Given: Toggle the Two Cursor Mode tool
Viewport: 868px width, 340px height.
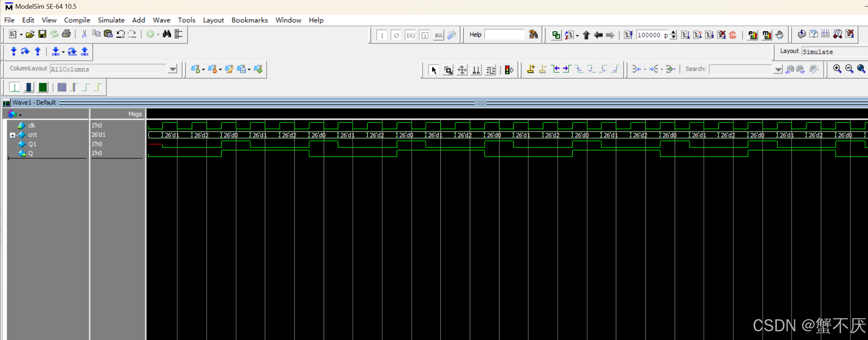Looking at the screenshot, I should point(476,70).
